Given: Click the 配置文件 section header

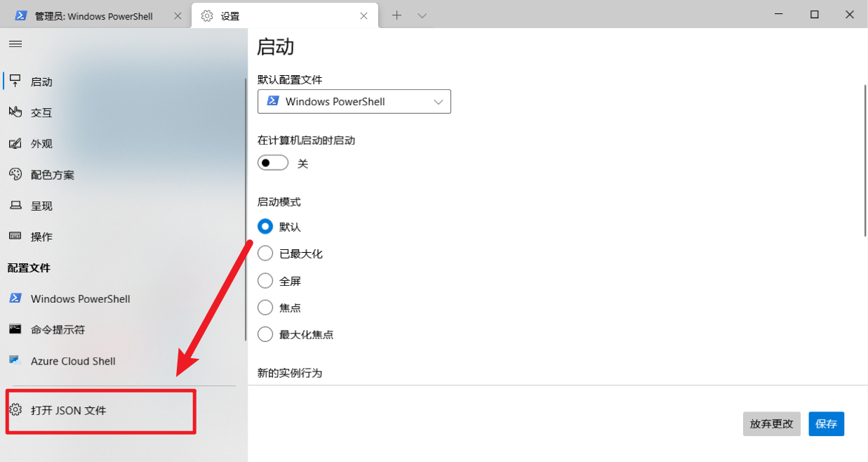Looking at the screenshot, I should pyautogui.click(x=29, y=268).
